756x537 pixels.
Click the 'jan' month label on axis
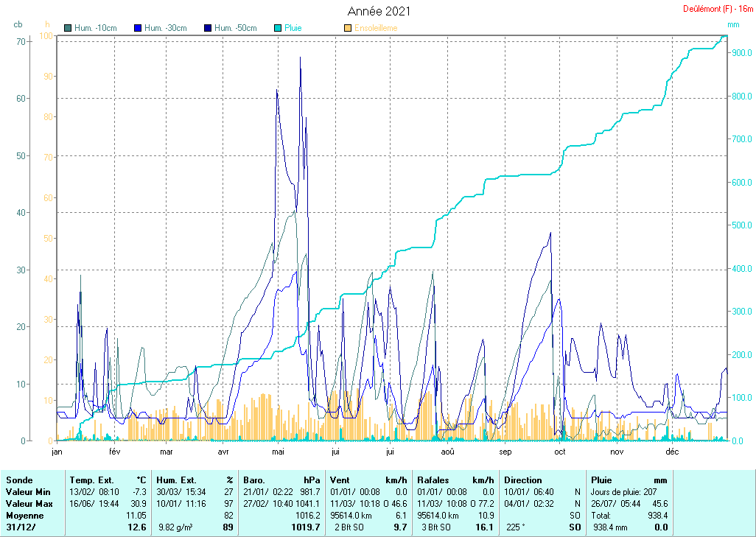coord(57,452)
